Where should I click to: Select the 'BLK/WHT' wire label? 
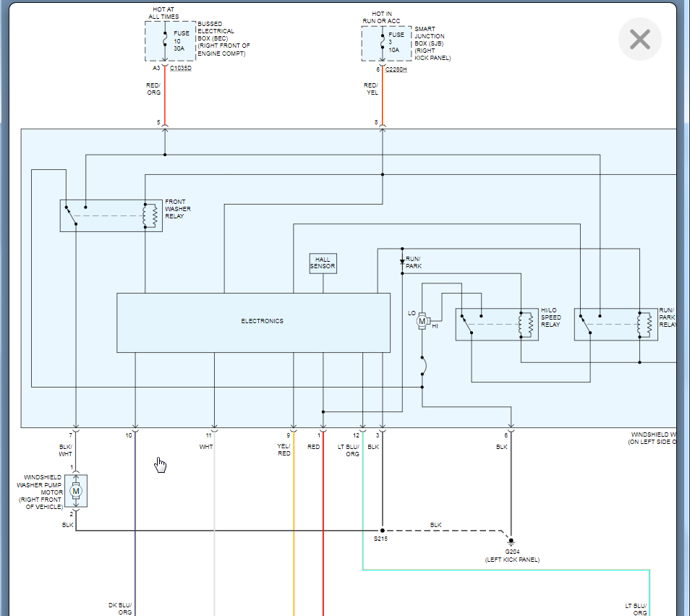tap(66, 450)
